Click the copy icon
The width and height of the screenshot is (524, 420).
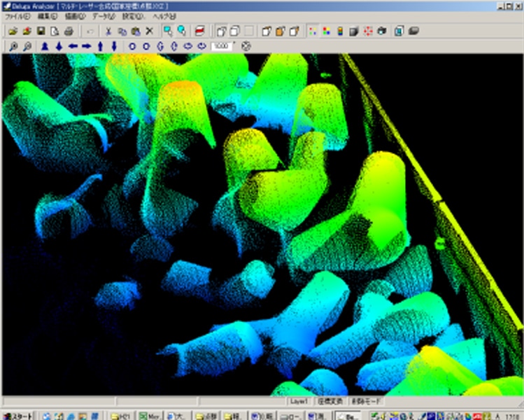[122, 31]
